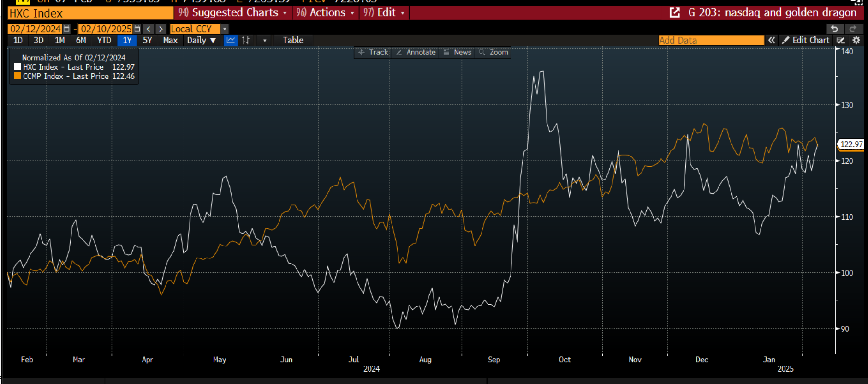This screenshot has width=868, height=384.
Task: Open the Suggested Charts dropdown
Action: click(x=233, y=13)
